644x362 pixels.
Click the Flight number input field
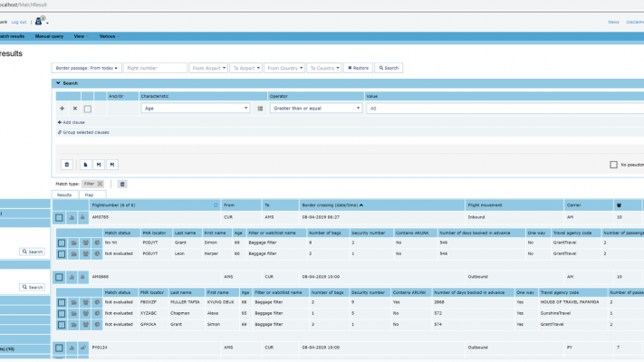pos(155,68)
